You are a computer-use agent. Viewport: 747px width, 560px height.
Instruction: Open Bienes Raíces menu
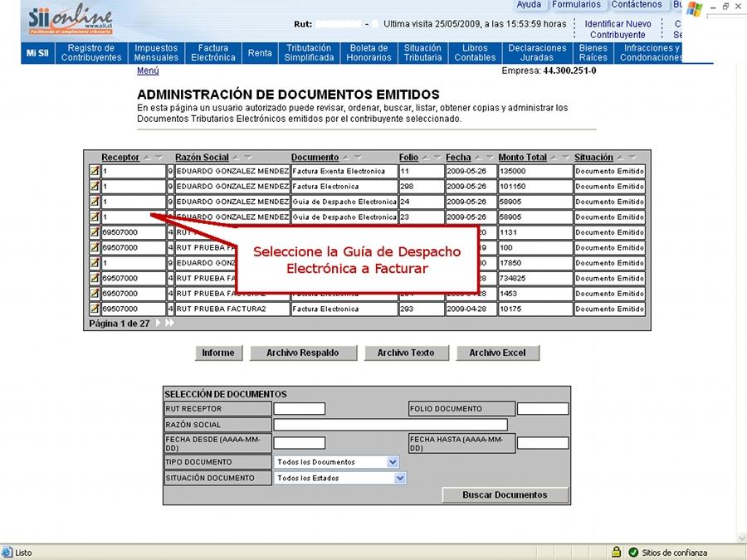pyautogui.click(x=593, y=53)
